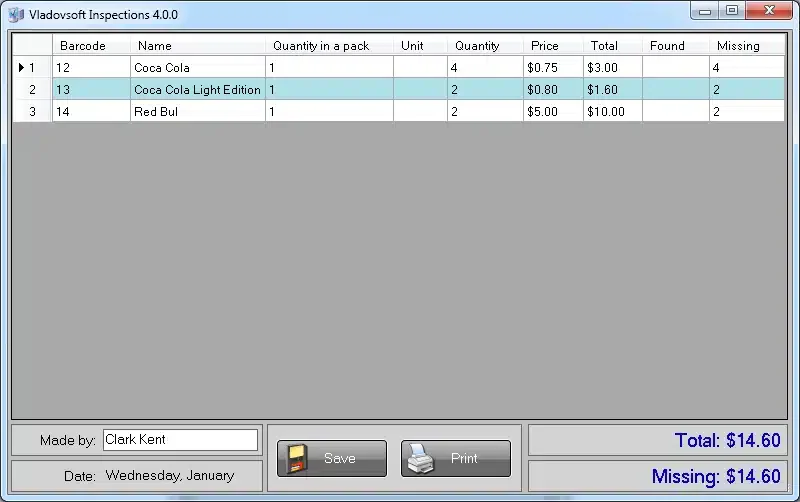
Task: Click the Vladovsoft app icon in title bar
Action: coord(16,15)
